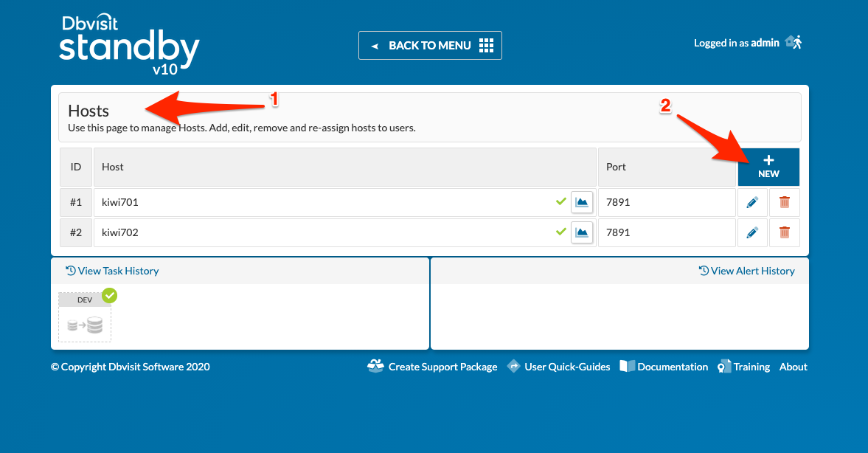Go back to the main menu

coord(430,46)
